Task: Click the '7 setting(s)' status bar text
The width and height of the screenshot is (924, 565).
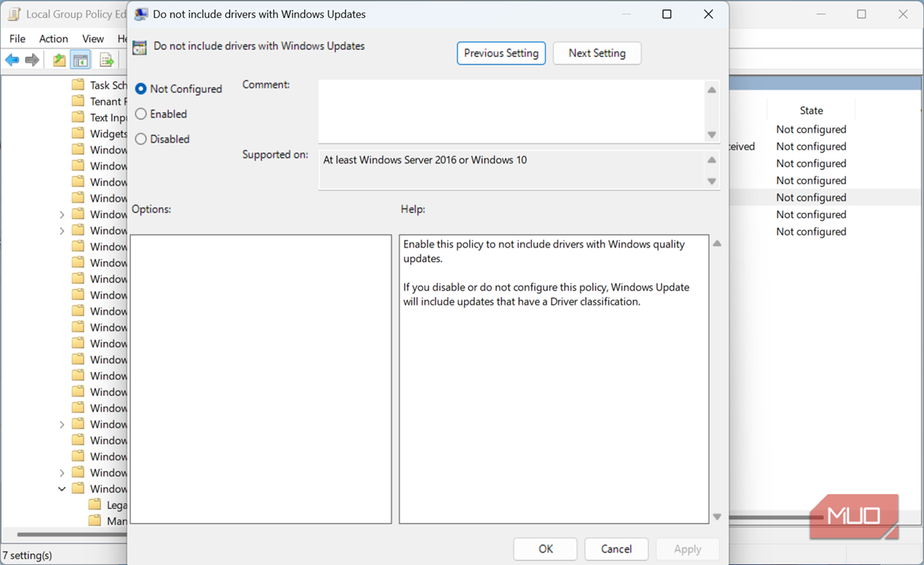Action: pyautogui.click(x=27, y=555)
